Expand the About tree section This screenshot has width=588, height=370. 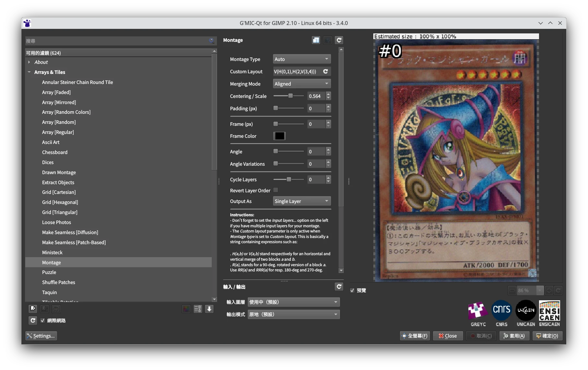point(29,62)
